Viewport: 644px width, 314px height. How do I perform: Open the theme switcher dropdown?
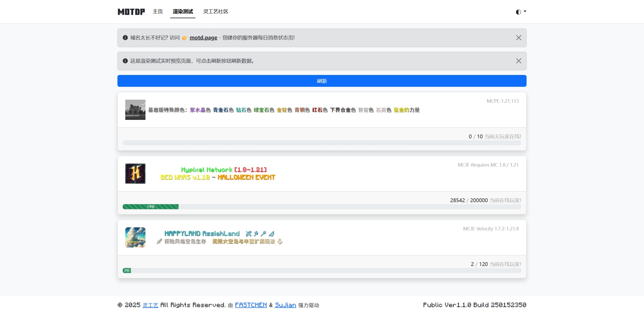coord(521,12)
